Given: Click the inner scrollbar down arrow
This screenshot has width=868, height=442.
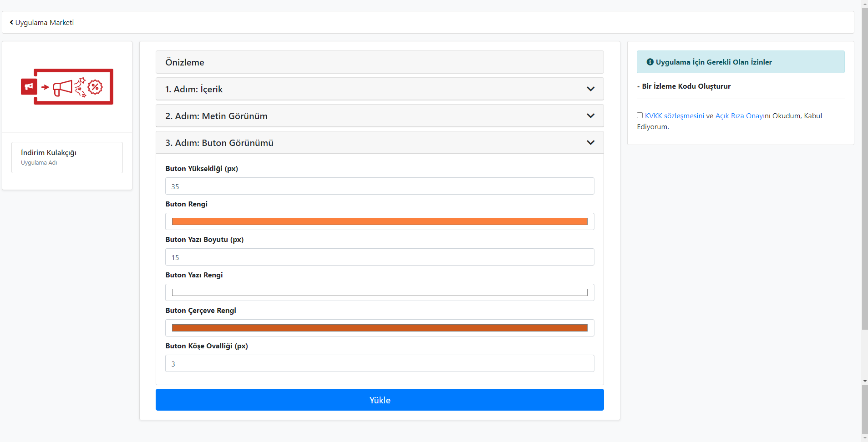Looking at the screenshot, I should (x=864, y=381).
